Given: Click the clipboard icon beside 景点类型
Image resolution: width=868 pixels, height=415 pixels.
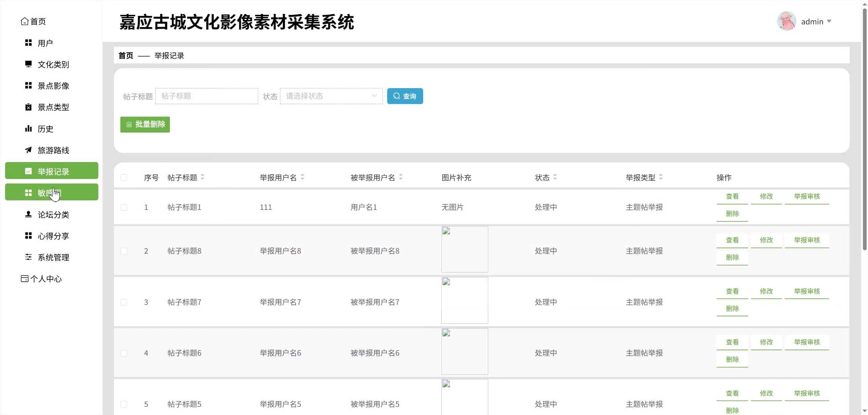Looking at the screenshot, I should (x=28, y=107).
